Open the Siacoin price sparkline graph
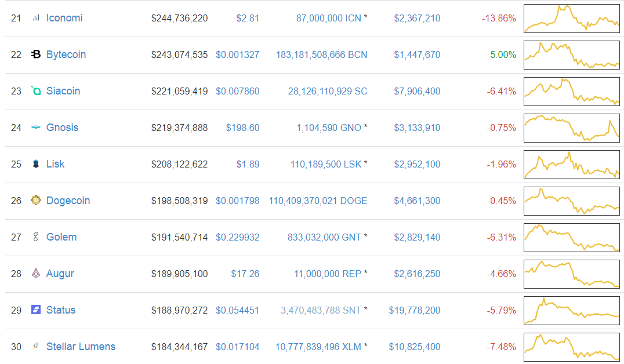 pos(571,92)
